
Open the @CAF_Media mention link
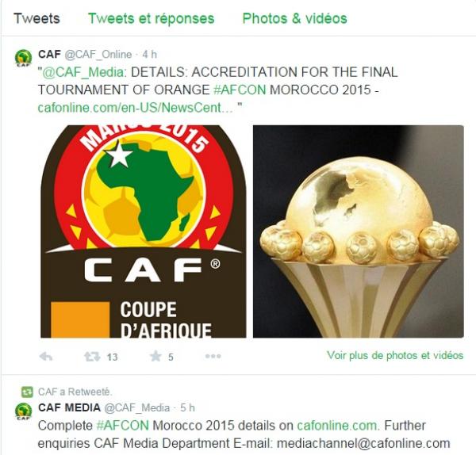point(83,72)
